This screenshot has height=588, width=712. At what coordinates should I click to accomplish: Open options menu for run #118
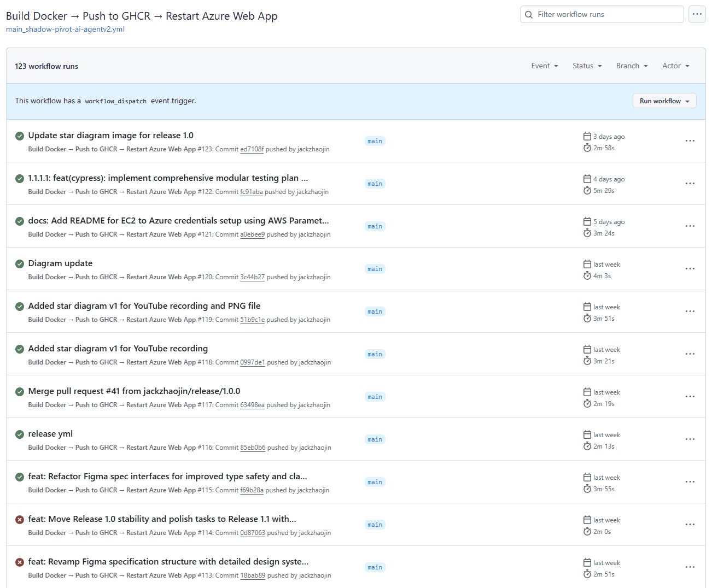(690, 354)
